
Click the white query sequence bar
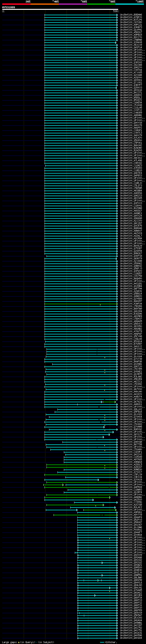(60, 9)
